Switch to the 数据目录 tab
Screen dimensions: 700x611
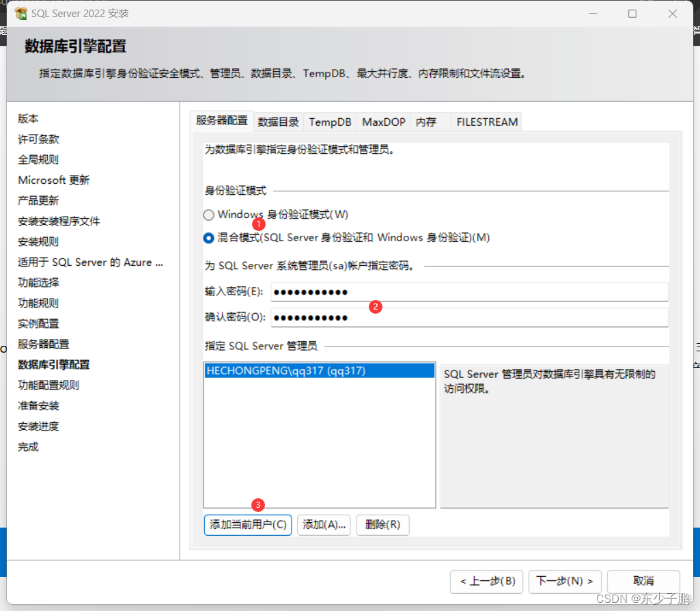click(279, 122)
